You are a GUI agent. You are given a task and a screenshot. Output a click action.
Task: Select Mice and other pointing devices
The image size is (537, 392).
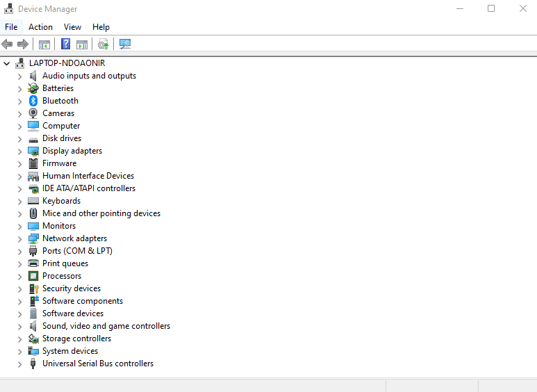(101, 213)
